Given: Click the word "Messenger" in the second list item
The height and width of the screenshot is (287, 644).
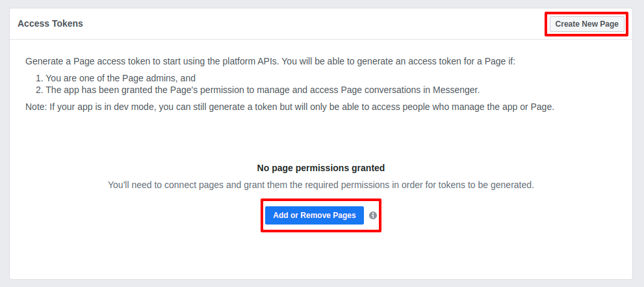Looking at the screenshot, I should 456,90.
